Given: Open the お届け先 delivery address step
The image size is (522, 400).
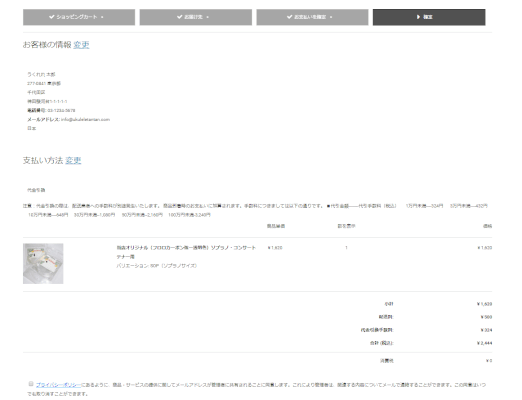Looking at the screenshot, I should click(196, 17).
